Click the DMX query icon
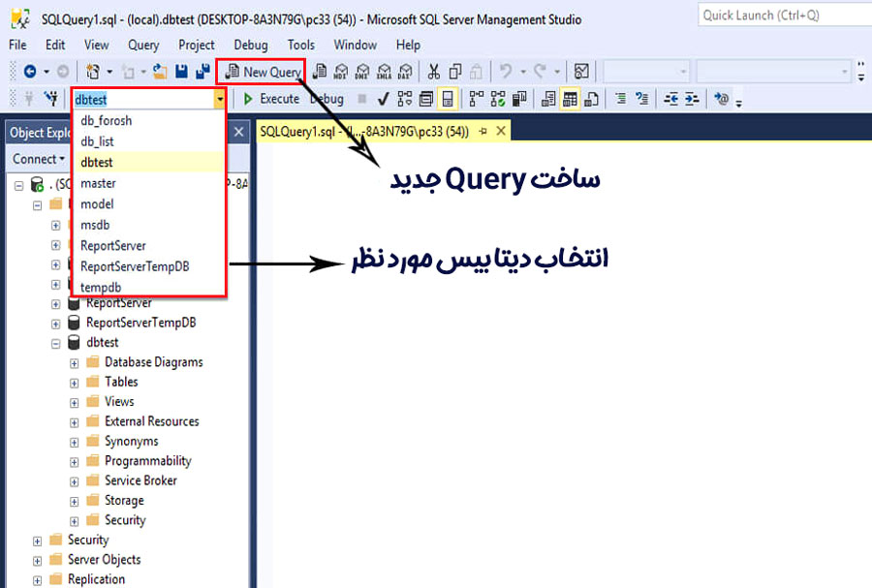 [x=362, y=71]
